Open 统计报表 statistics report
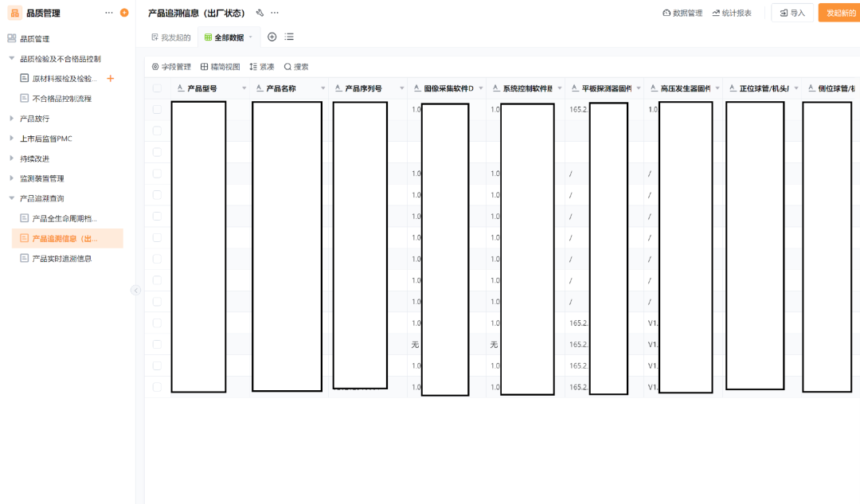 [732, 13]
